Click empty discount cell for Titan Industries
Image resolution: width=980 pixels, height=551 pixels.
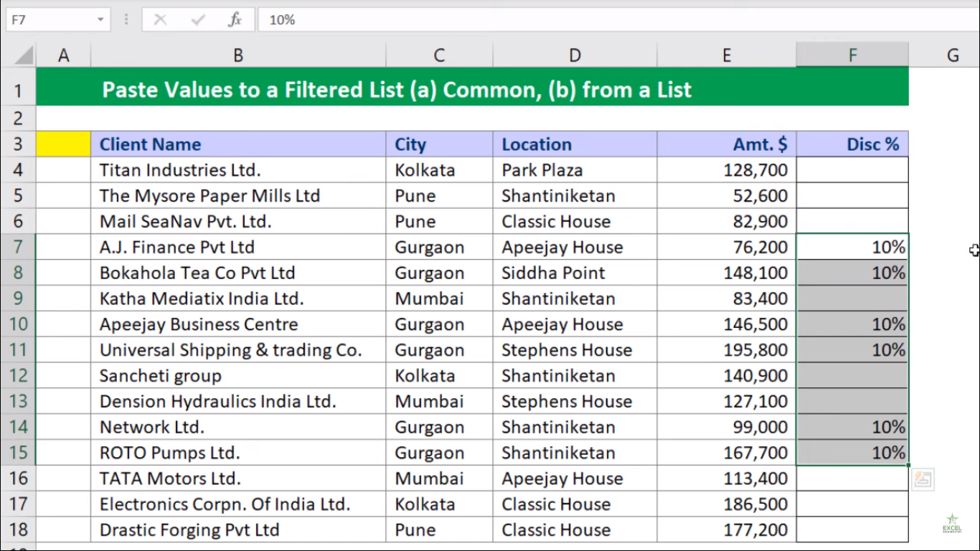pos(852,170)
